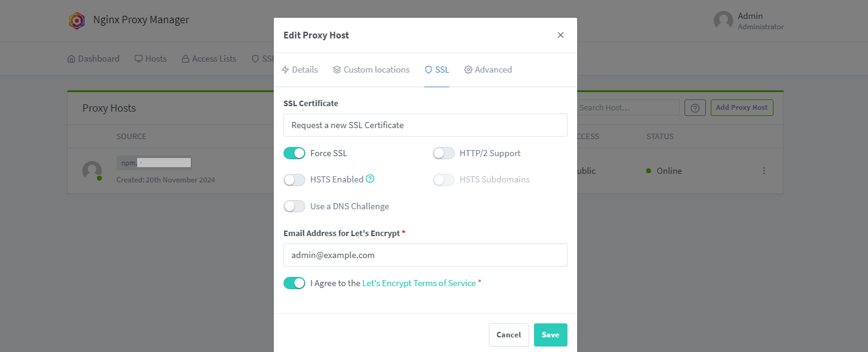868x352 pixels.
Task: Click the help icon beside Add Proxy Host
Action: click(695, 108)
